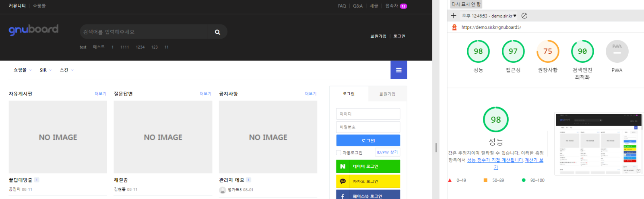Expand the 쇼핑몰 navigation dropdown
644x199 pixels.
coord(23,70)
